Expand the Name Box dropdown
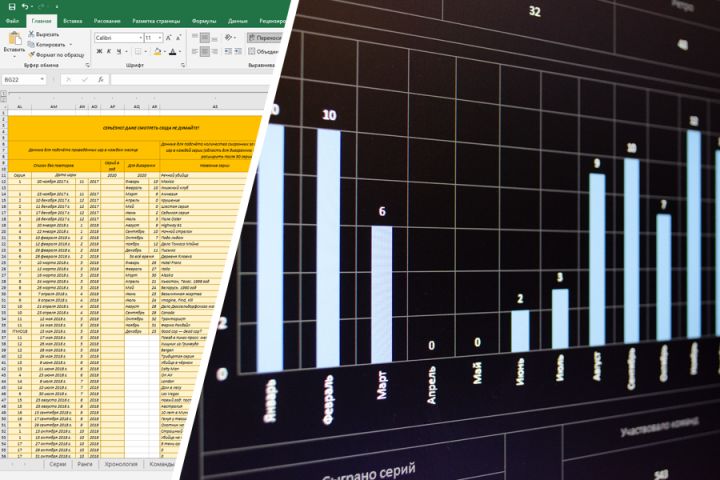720x480 pixels. (42, 79)
